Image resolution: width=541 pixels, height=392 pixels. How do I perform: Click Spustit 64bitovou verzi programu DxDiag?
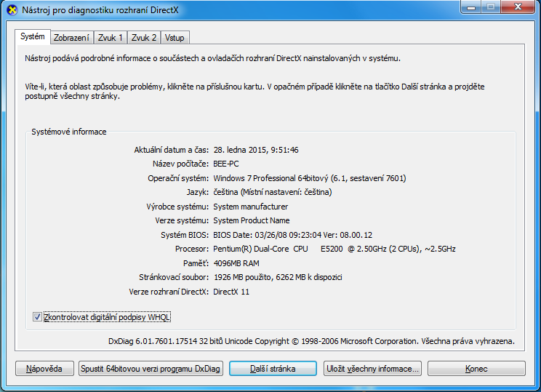click(x=151, y=369)
